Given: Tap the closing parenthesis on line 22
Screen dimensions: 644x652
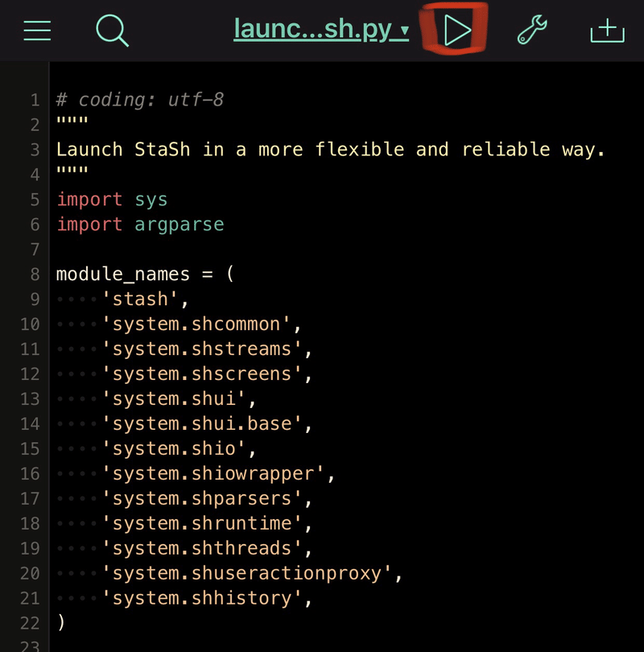Looking at the screenshot, I should tap(60, 623).
